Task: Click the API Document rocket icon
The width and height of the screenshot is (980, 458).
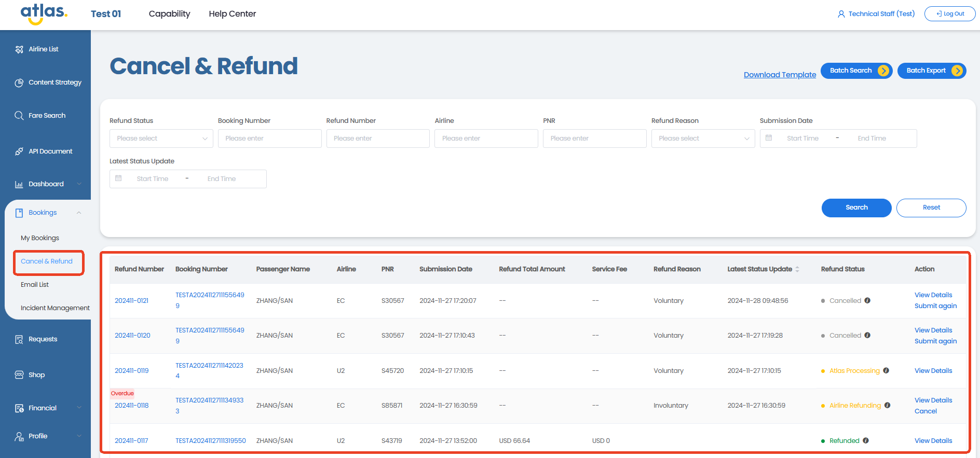Action: pyautogui.click(x=19, y=151)
